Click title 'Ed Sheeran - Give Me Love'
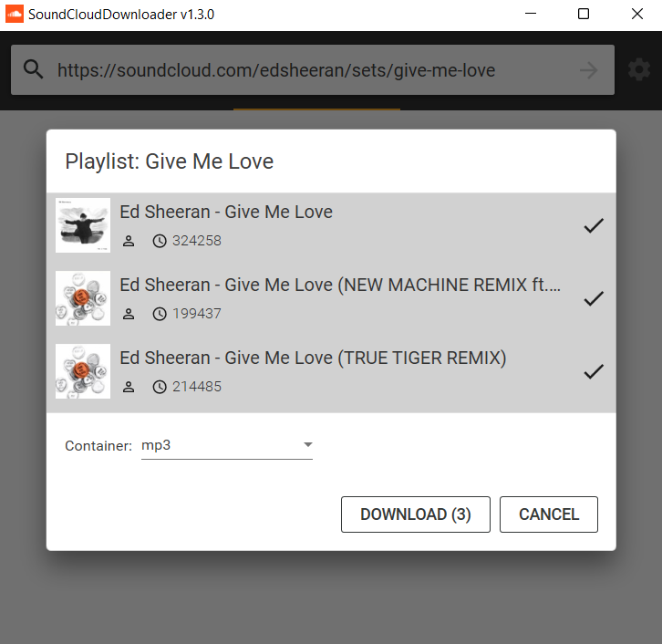 coord(226,212)
